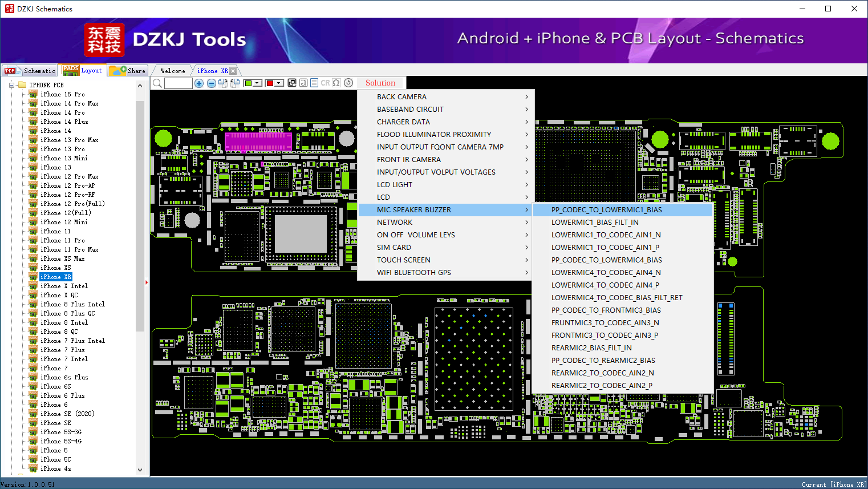Click the PCB icon beside iPhone 5C
The width and height of the screenshot is (868, 489).
click(33, 459)
